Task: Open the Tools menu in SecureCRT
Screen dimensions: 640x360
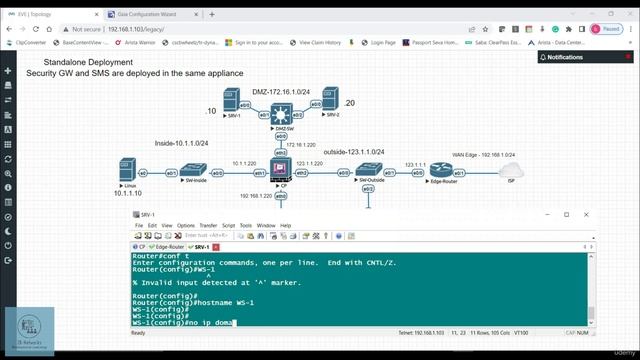Action: 246,226
